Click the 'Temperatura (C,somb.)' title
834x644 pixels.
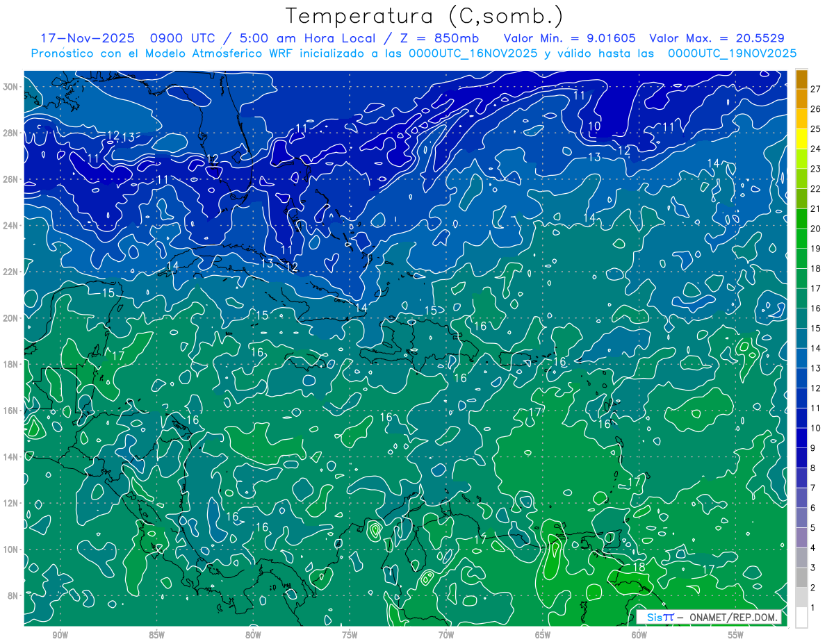[x=424, y=15]
